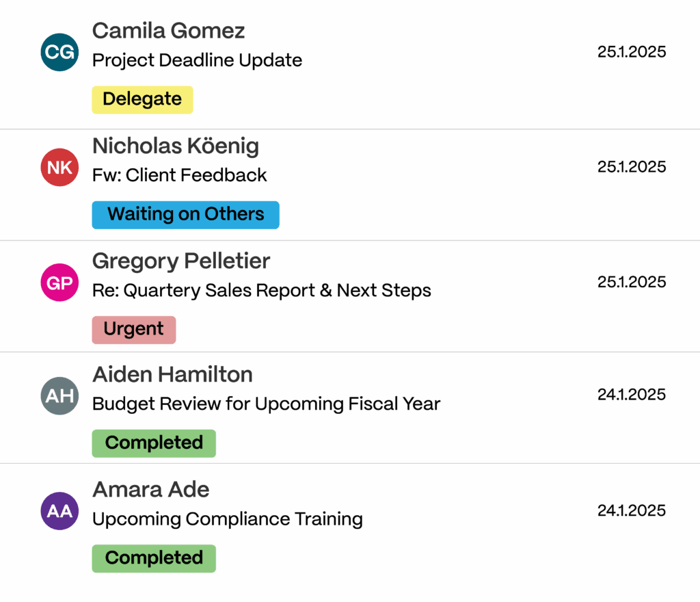Viewport: 700px width, 602px height.
Task: Select sender name Nicholas Köenig
Action: tap(175, 146)
